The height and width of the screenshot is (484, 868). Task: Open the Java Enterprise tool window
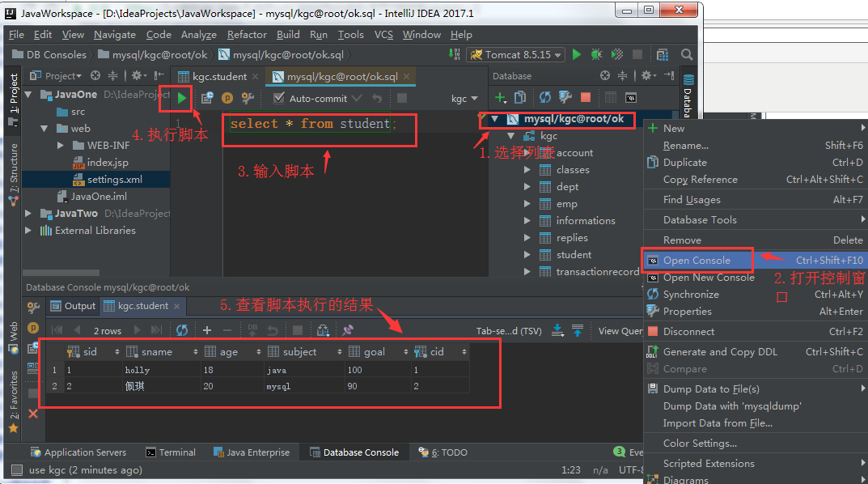click(252, 452)
